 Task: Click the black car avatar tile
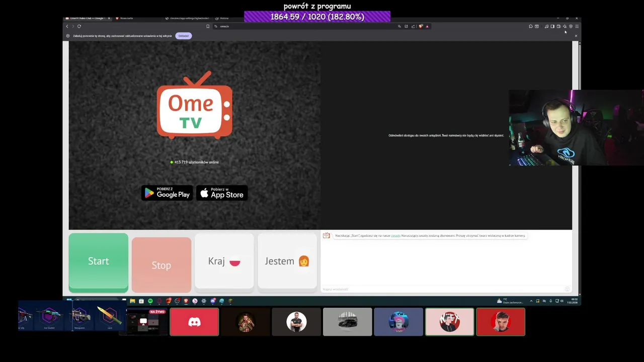point(348,322)
